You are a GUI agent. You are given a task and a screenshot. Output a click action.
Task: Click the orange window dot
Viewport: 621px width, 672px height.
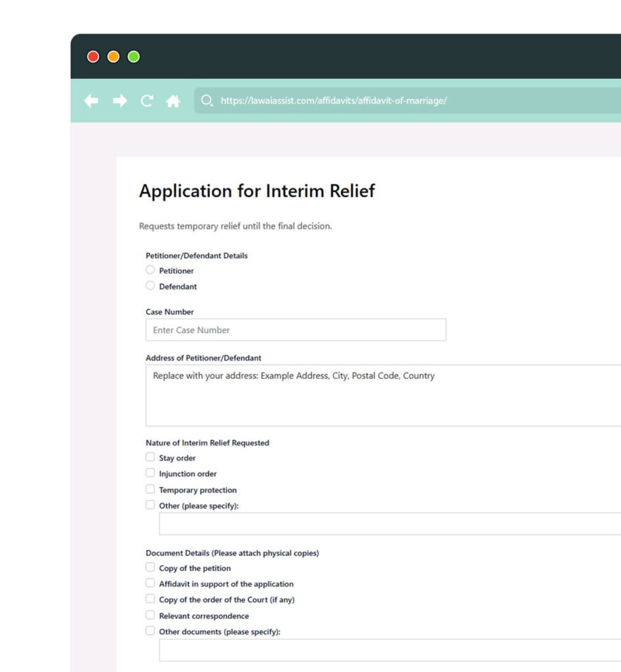113,56
